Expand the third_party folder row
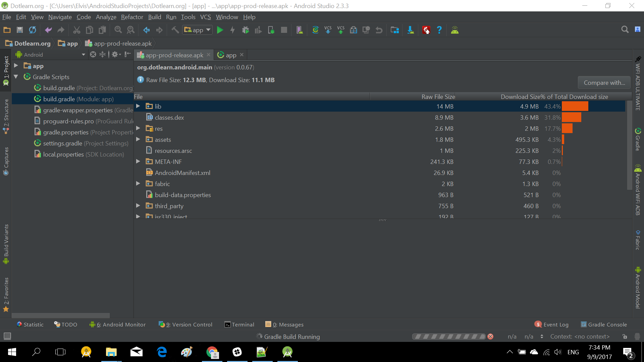This screenshot has width=644, height=362. click(138, 206)
